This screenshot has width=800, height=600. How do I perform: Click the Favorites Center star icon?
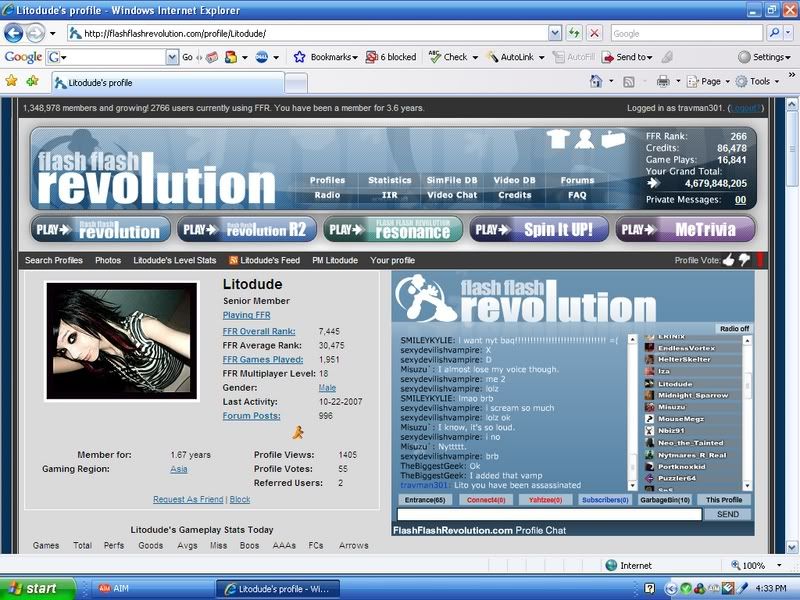point(12,81)
